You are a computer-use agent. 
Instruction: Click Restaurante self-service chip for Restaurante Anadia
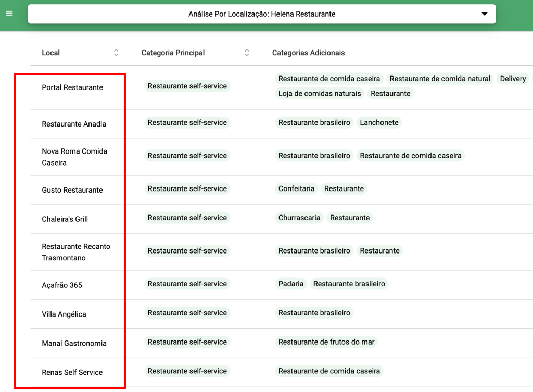coord(187,122)
